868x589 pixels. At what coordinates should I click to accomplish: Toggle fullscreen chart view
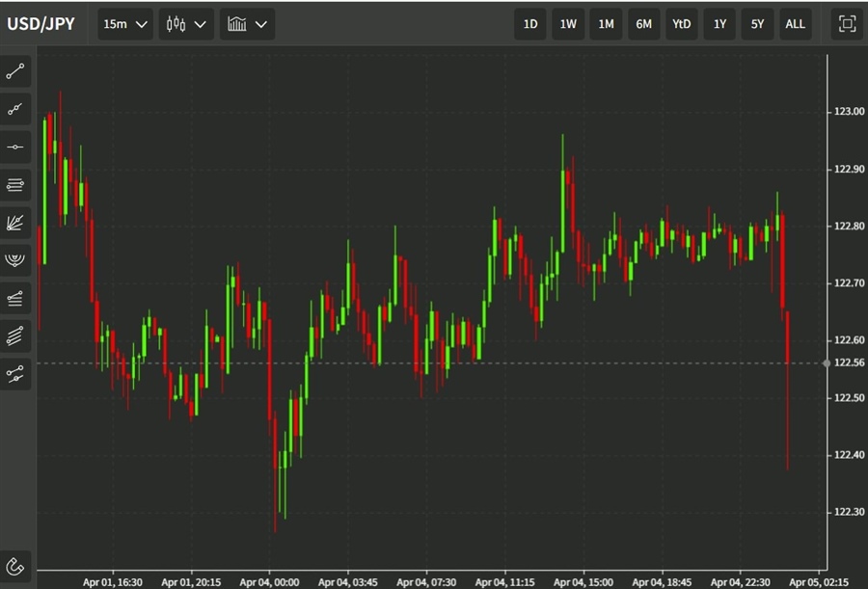click(847, 24)
